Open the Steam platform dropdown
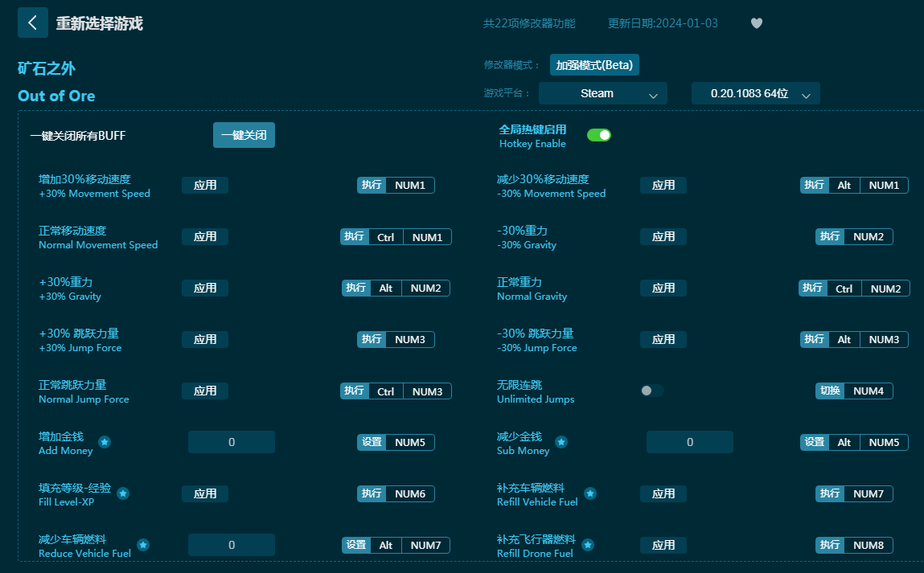Viewport: 924px width, 573px height. (x=603, y=93)
